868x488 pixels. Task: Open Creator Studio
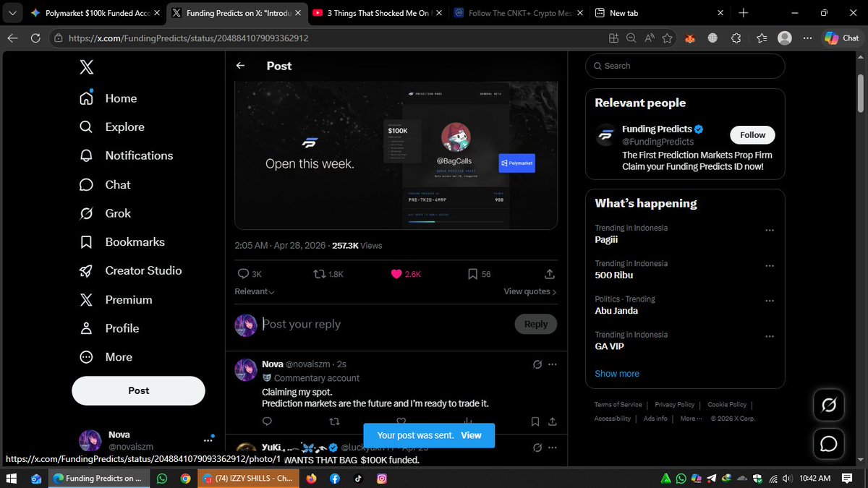pos(130,270)
